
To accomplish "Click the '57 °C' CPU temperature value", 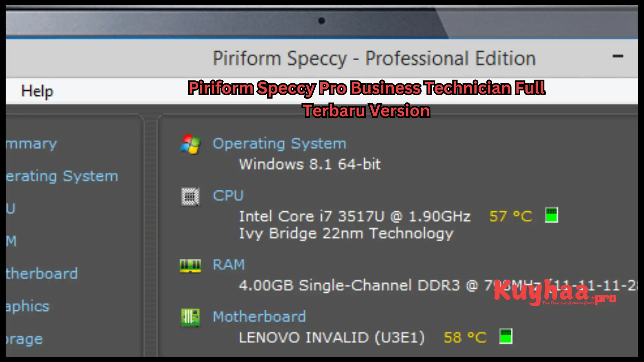I will [x=511, y=217].
